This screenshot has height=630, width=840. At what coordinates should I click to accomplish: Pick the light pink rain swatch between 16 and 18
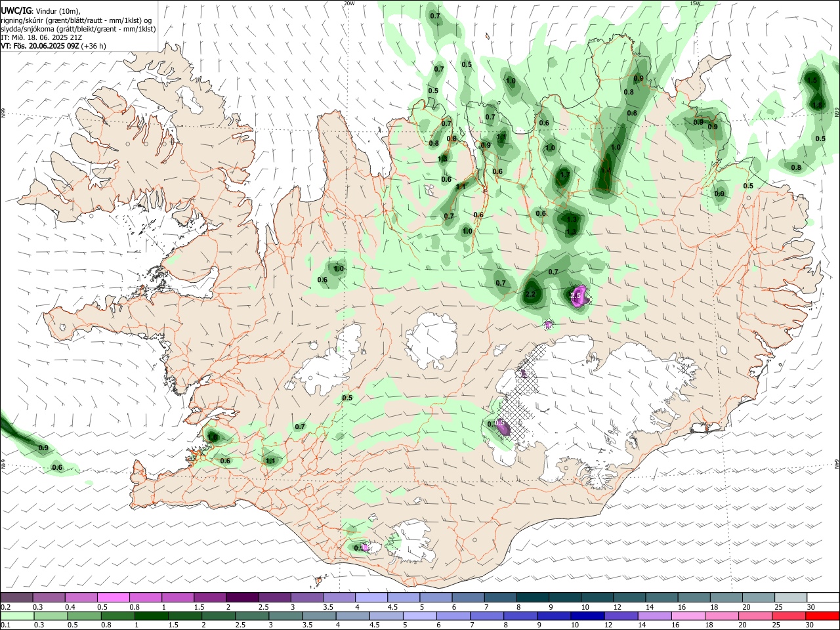[x=688, y=616]
